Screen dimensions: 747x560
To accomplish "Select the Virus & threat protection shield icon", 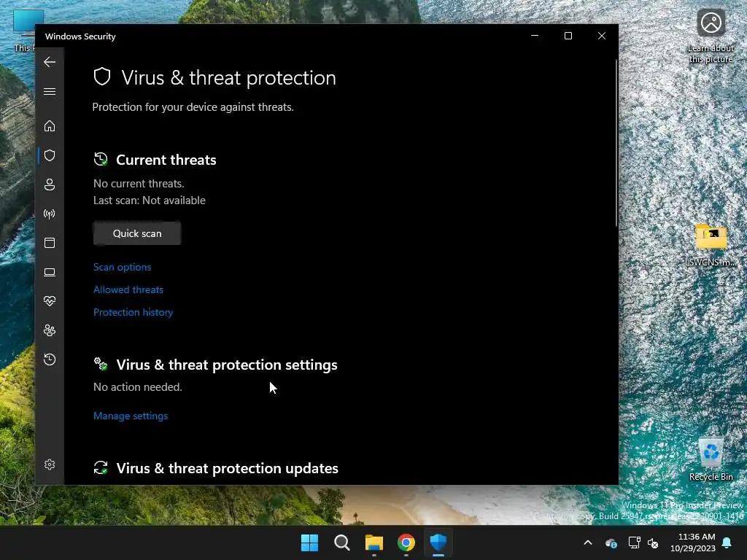I will click(x=50, y=156).
